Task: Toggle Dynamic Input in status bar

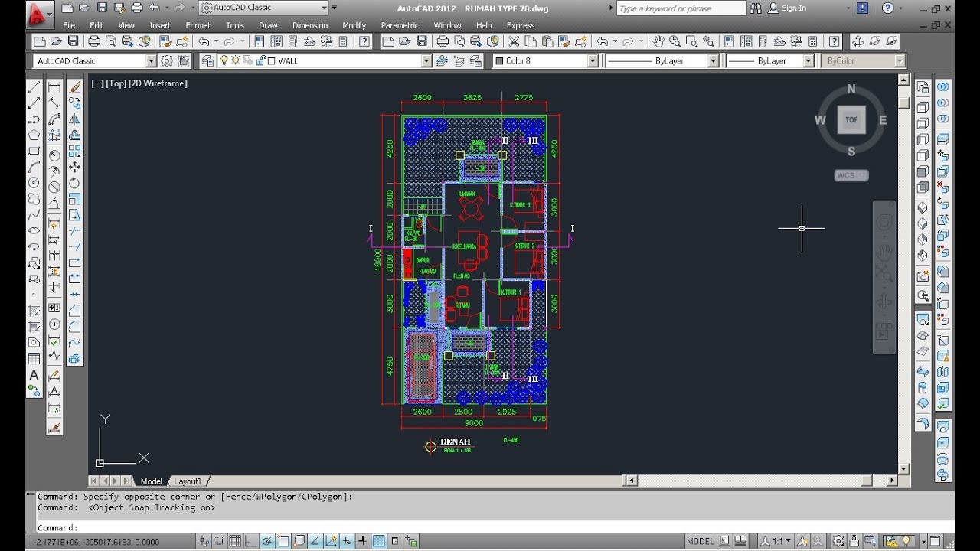Action: 347,541
